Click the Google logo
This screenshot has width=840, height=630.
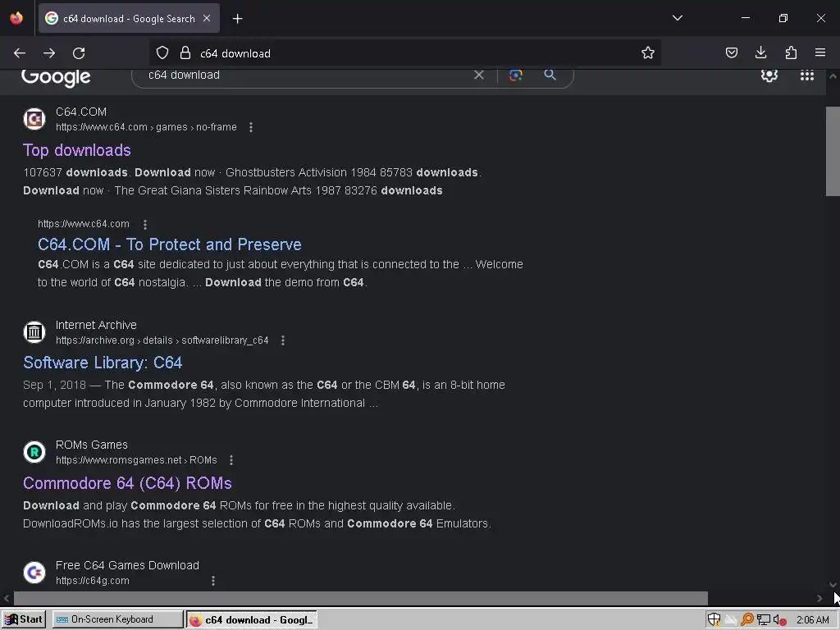tap(57, 78)
